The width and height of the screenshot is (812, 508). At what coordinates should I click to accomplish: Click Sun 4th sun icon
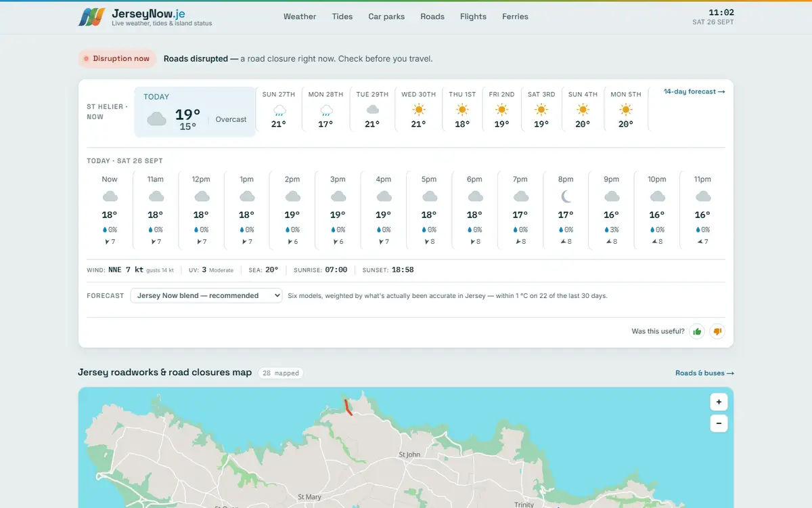583,109
